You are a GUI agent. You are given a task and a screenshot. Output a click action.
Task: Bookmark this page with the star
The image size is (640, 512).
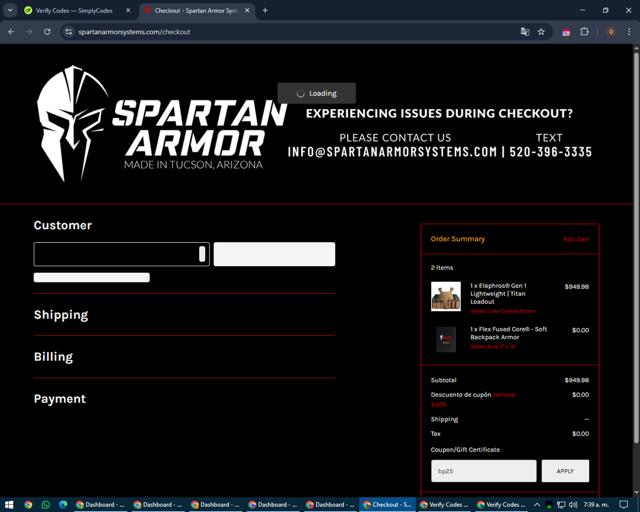pyautogui.click(x=541, y=32)
